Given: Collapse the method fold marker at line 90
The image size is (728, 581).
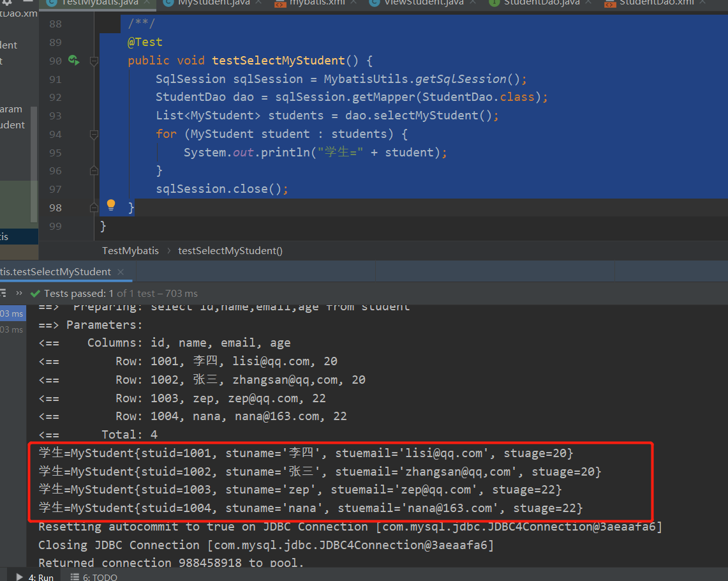Looking at the screenshot, I should tap(94, 61).
